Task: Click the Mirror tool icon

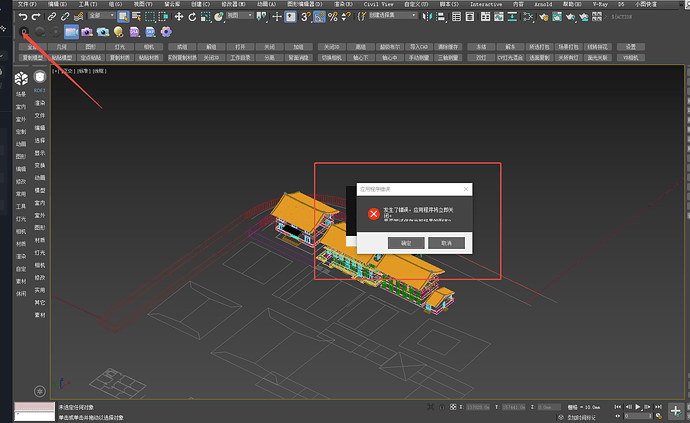Action: 427,17
